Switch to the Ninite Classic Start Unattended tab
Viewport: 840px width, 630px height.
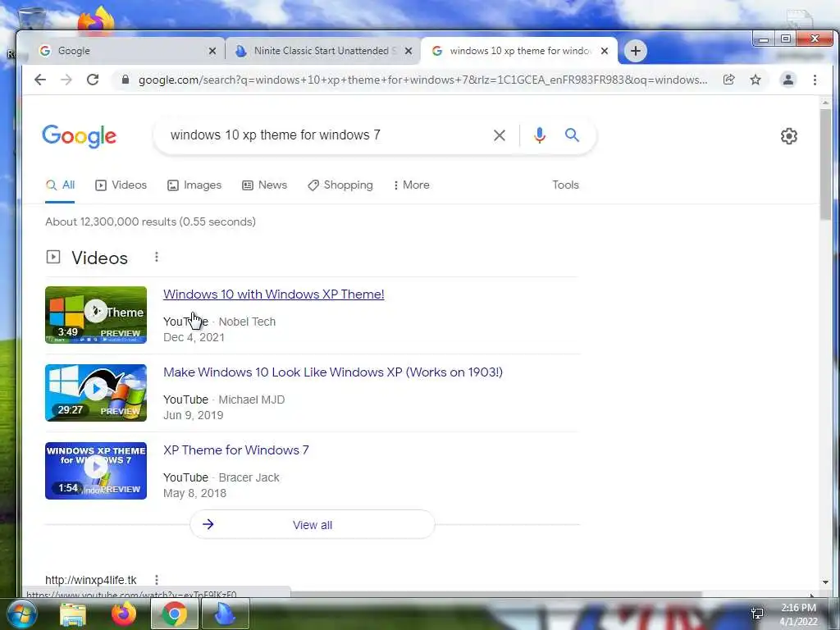pyautogui.click(x=323, y=51)
